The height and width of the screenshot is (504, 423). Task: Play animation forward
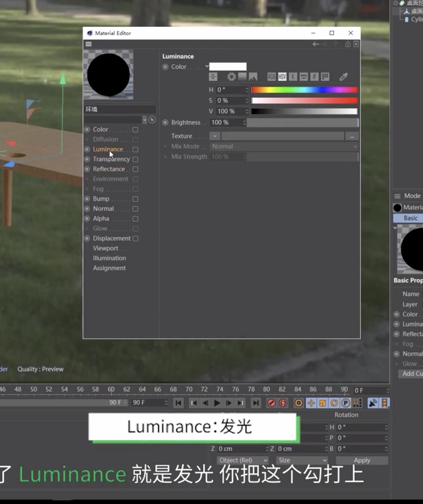click(217, 403)
